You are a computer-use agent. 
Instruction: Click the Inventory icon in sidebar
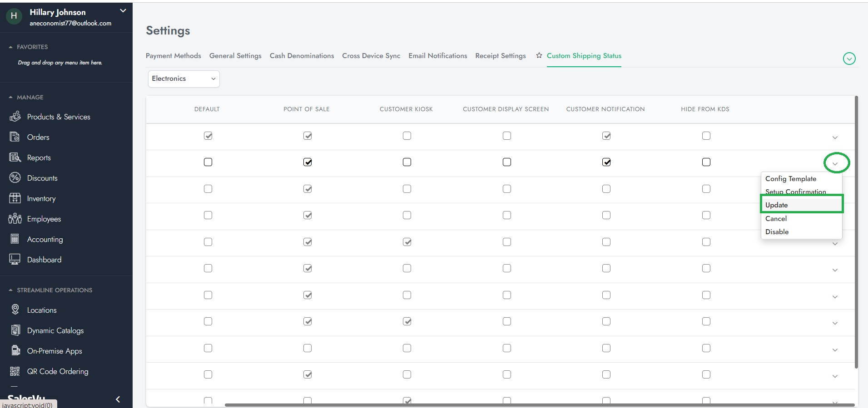coord(15,198)
